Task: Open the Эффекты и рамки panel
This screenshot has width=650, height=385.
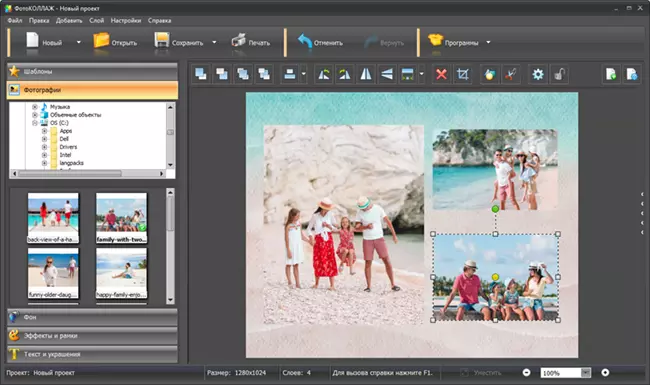Action: point(92,336)
